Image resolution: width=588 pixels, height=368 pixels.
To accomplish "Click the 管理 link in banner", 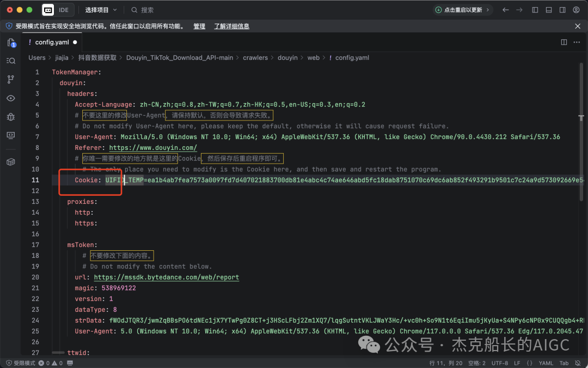I will [199, 26].
